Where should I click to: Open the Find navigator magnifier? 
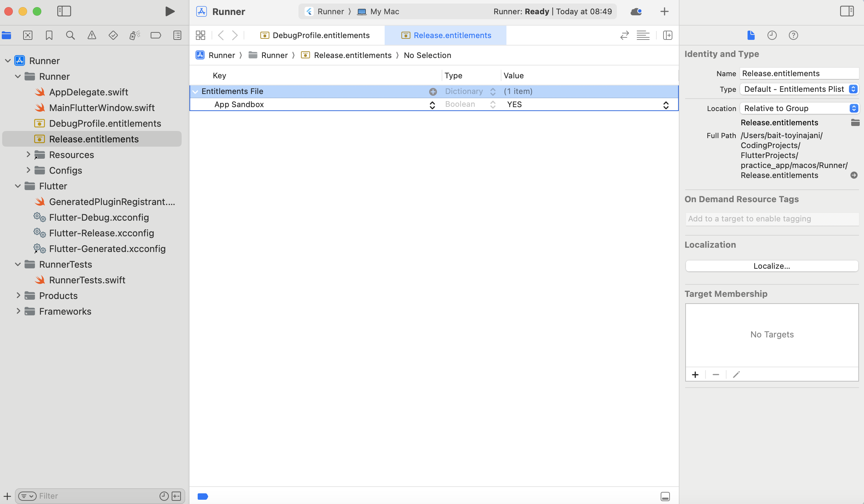coord(71,35)
